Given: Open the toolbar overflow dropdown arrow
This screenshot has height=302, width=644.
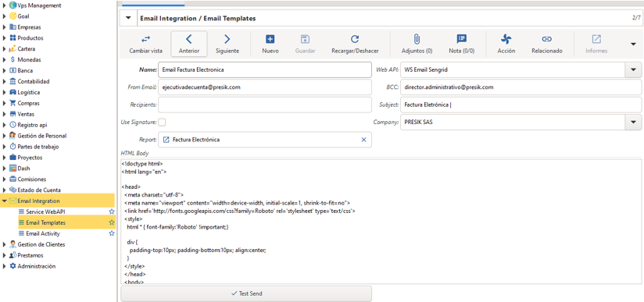Looking at the screenshot, I should point(633,44).
